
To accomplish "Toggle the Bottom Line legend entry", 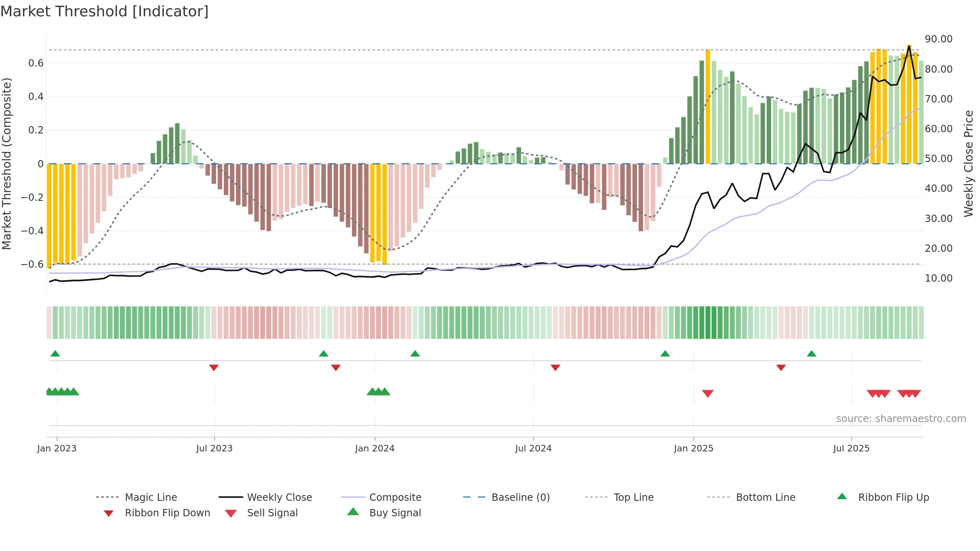I will pyautogui.click(x=751, y=497).
